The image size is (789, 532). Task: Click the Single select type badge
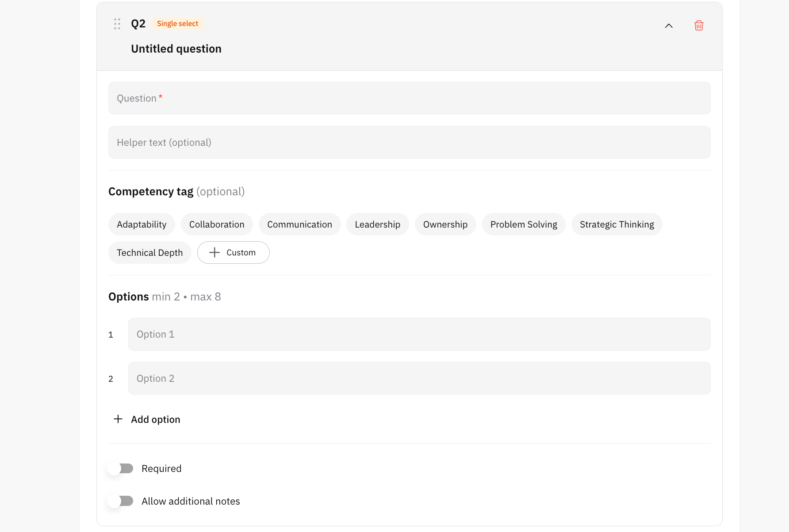(x=178, y=24)
